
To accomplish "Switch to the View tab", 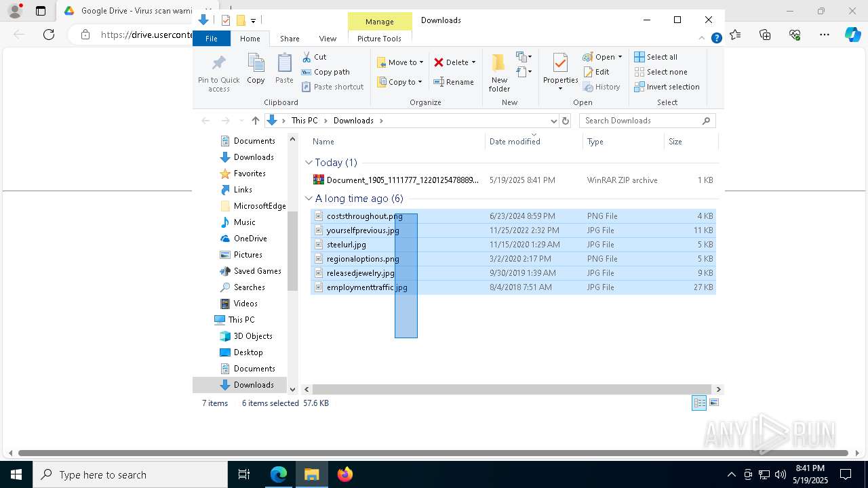I will (x=328, y=39).
